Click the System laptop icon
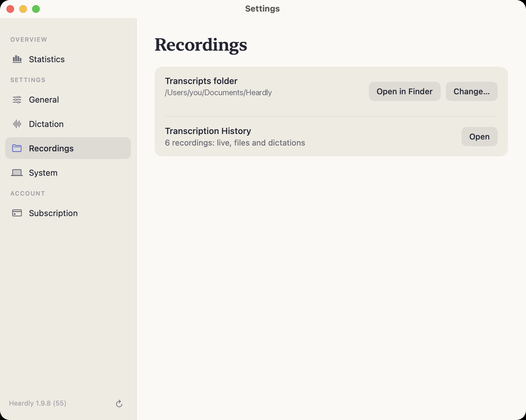526x420 pixels. tap(17, 173)
